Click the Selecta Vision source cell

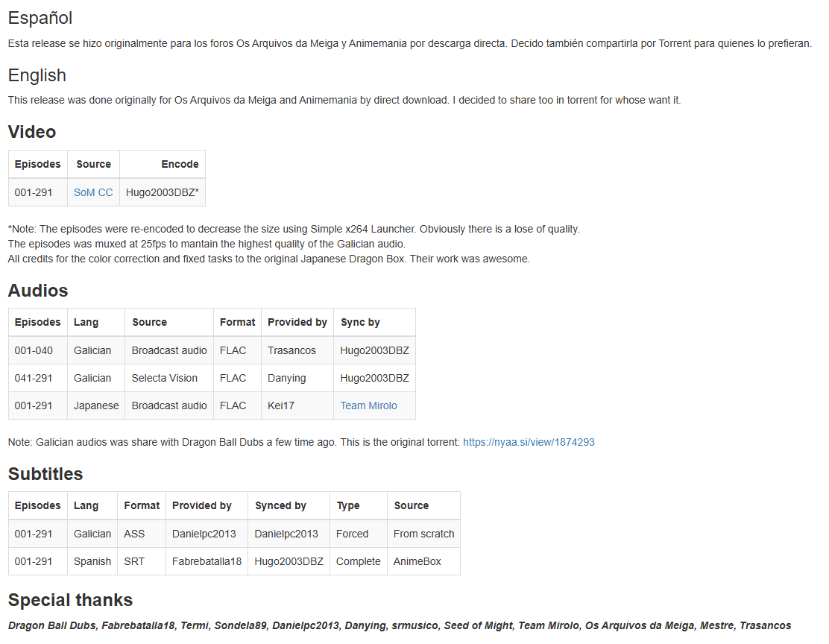pyautogui.click(x=169, y=378)
